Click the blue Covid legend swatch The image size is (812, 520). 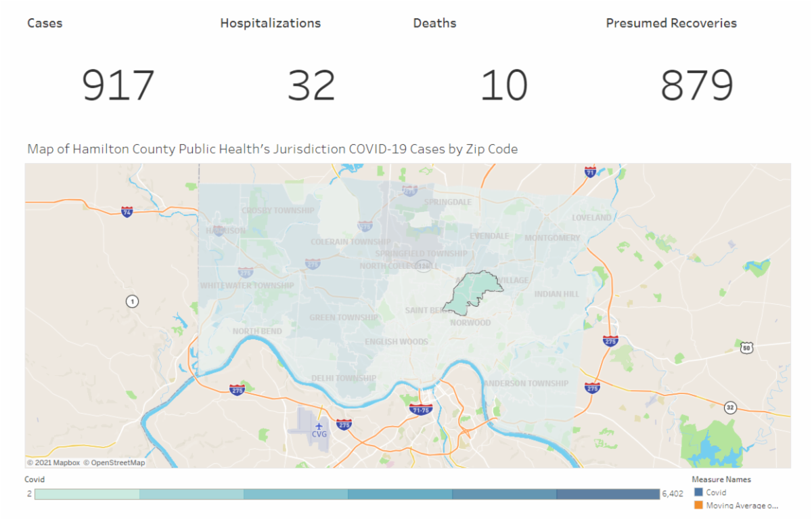[x=699, y=492]
